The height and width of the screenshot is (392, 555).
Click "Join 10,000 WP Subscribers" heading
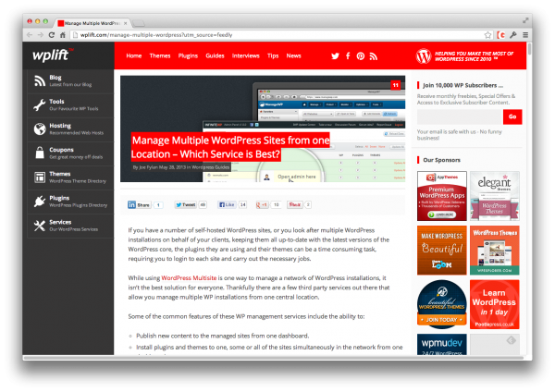pos(463,85)
